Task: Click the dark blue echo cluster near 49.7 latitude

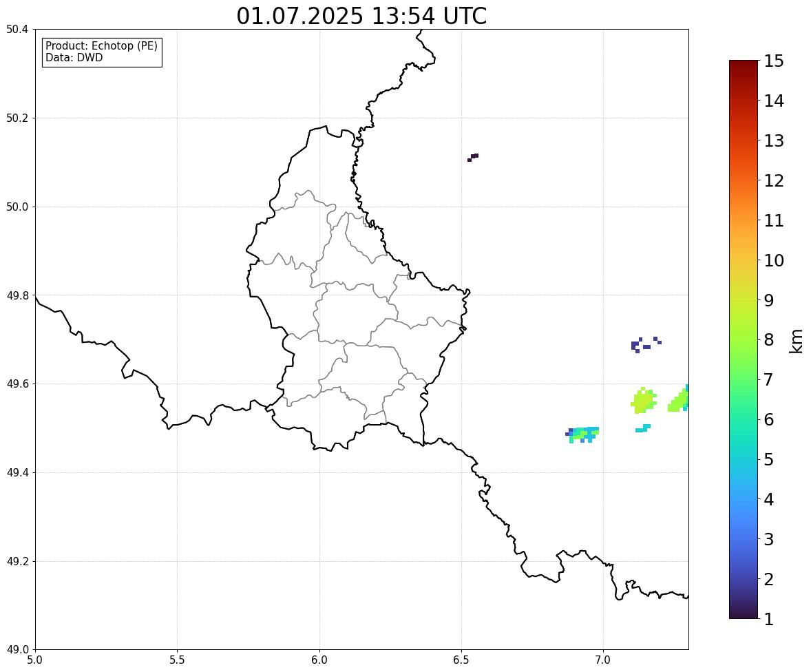Action: click(646, 345)
